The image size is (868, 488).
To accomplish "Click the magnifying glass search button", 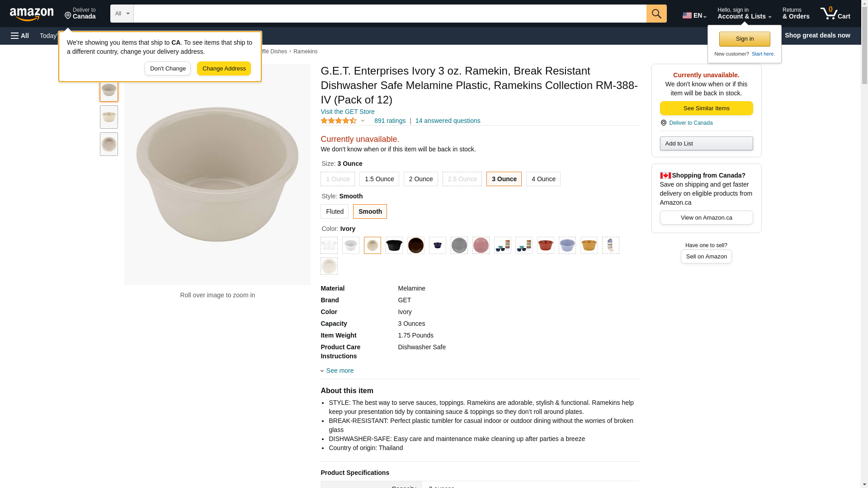I will pos(656,14).
